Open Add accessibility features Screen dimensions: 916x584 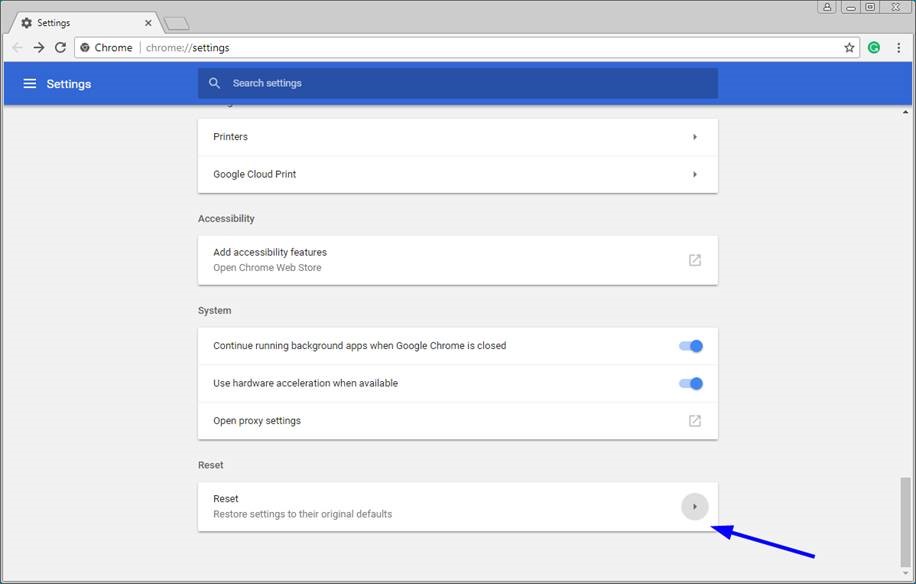457,260
